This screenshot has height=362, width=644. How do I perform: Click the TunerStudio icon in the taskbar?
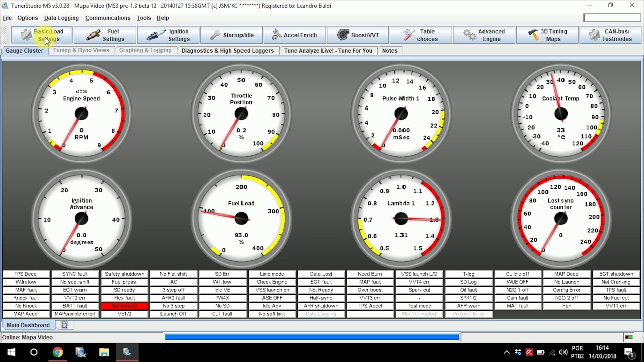127,352
